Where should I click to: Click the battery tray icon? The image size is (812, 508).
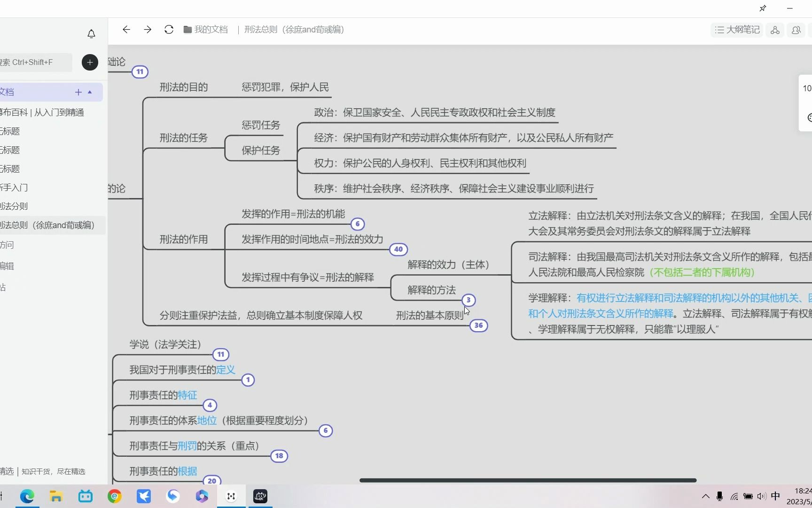point(748,496)
